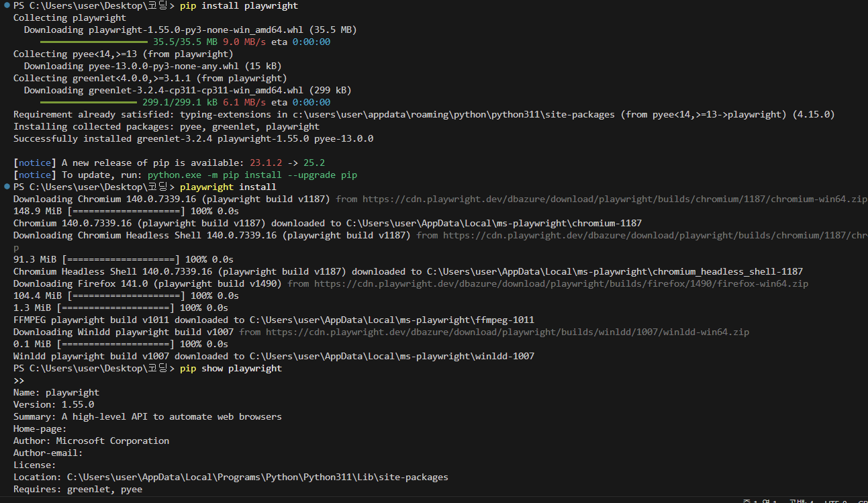Click the 'Successfully installed' line
Image resolution: width=868 pixels, height=503 pixels.
click(x=193, y=138)
